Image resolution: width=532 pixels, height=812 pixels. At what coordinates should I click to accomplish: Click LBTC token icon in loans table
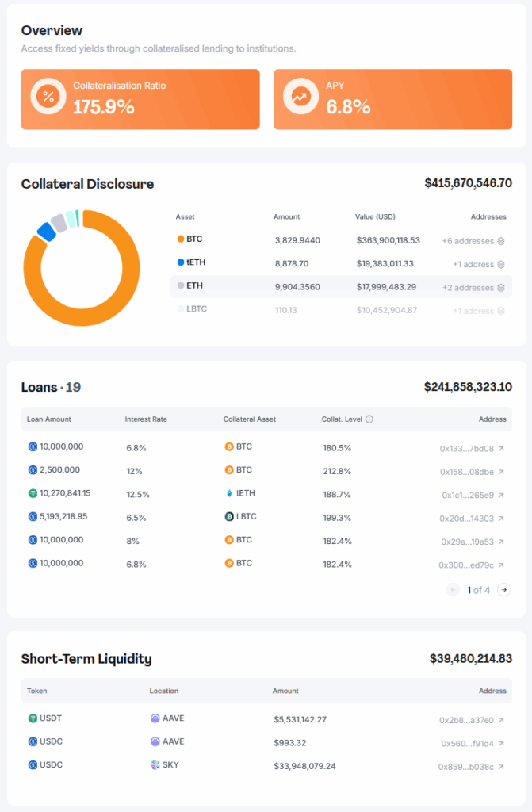pyautogui.click(x=229, y=517)
